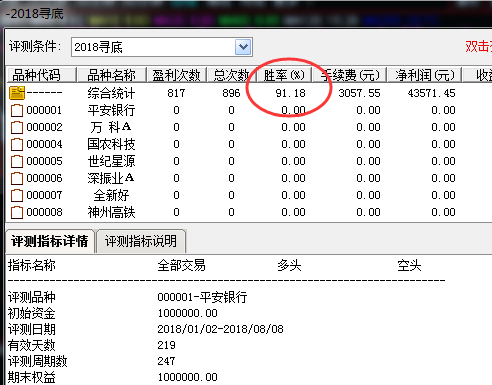Open the 评测条件 dropdown arrow
Viewport: 492px width, 385px height.
tap(243, 47)
